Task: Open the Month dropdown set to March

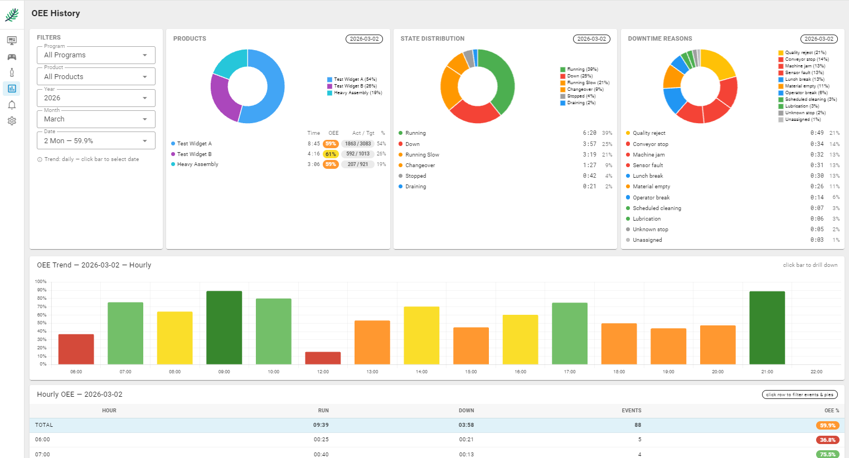Action: [x=96, y=119]
